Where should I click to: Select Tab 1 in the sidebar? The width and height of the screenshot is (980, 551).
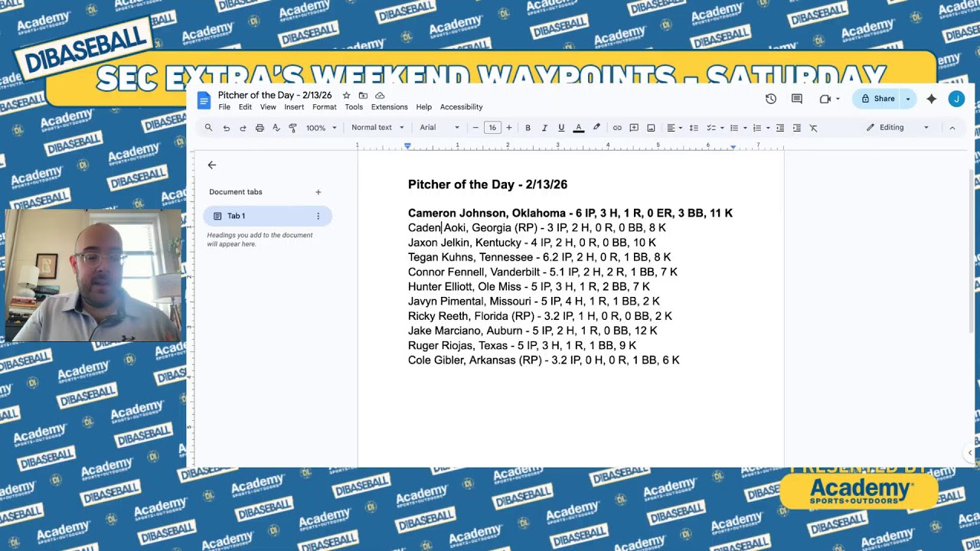tap(267, 217)
